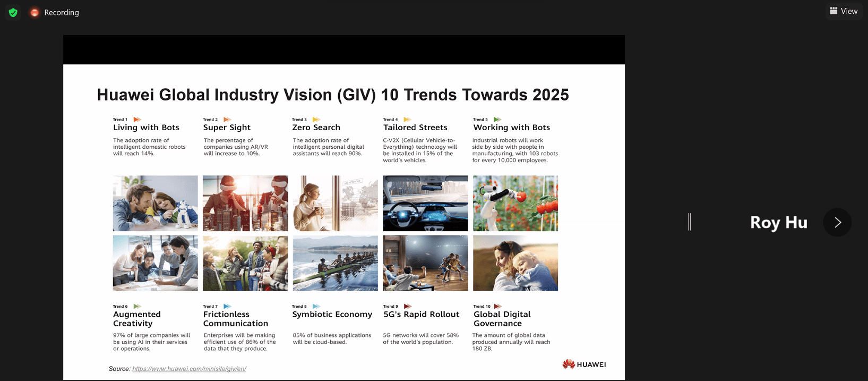The height and width of the screenshot is (381, 868).
Task: Click the slide title text
Action: [332, 95]
